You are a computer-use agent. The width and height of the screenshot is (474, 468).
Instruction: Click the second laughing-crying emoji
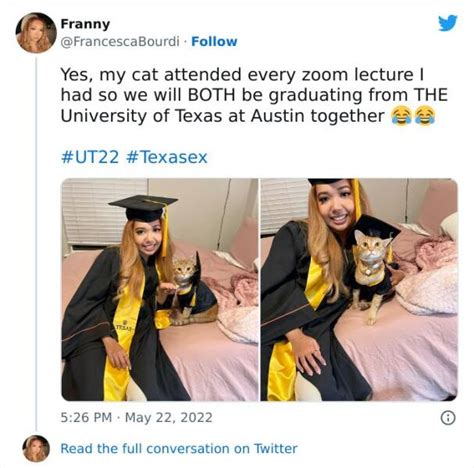[x=425, y=116]
